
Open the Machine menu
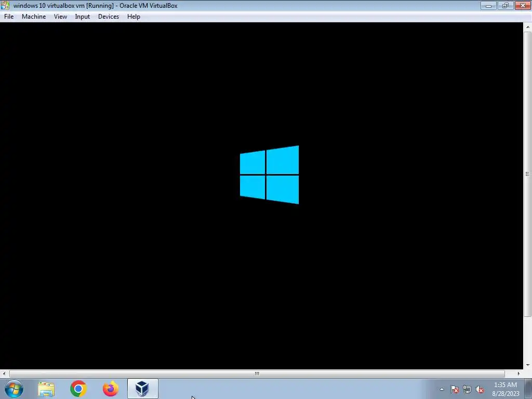[34, 17]
